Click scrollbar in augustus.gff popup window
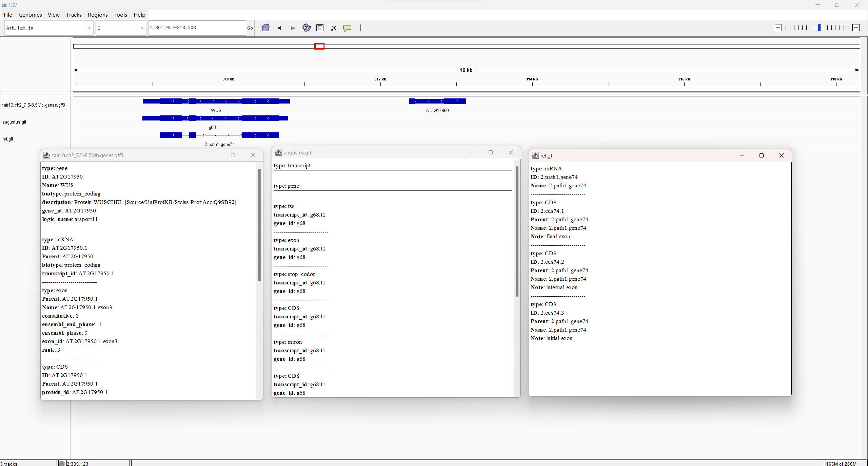 [x=517, y=231]
